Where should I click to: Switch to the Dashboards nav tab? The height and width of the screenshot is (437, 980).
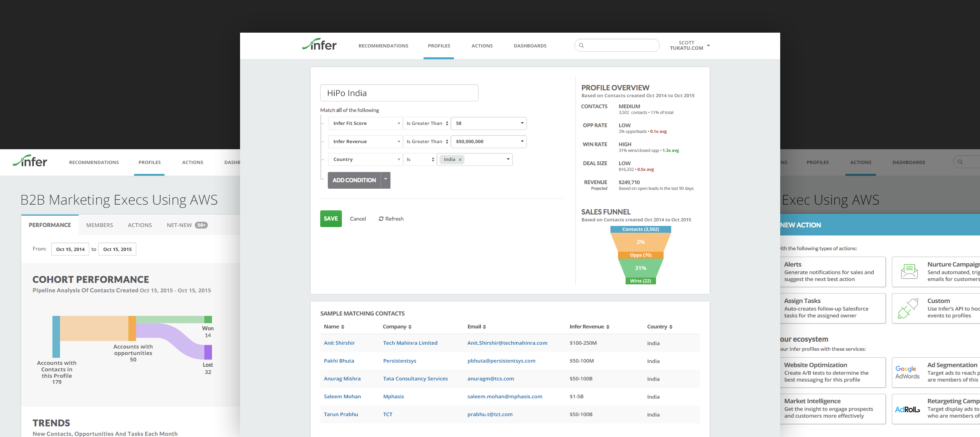(x=530, y=46)
